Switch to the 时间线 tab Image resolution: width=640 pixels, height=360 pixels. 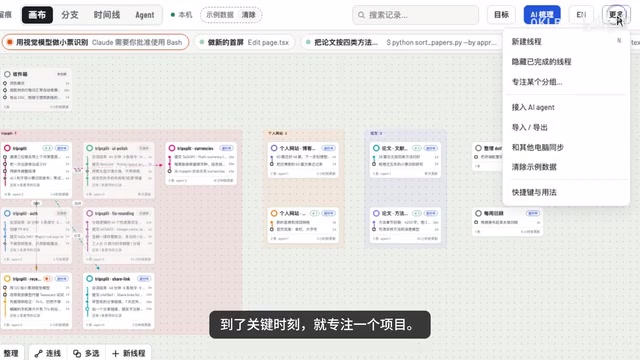107,15
